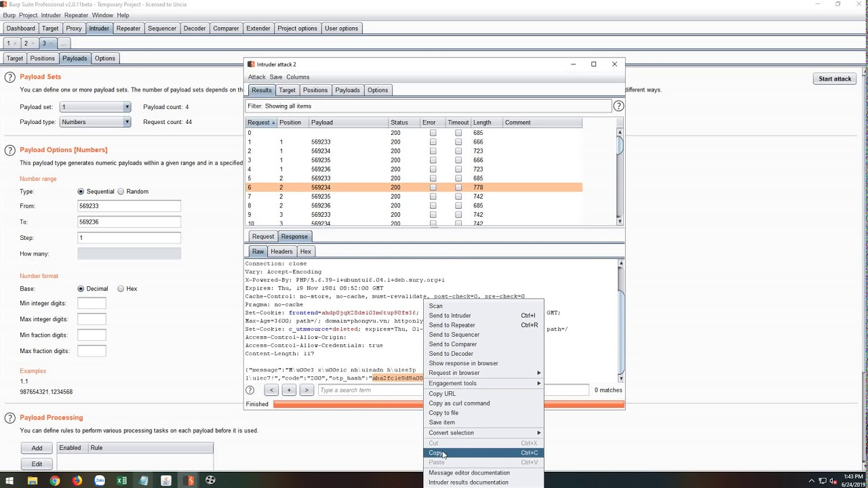Choose Send to Repeater in context menu
This screenshot has height=488, width=868.
click(x=452, y=325)
